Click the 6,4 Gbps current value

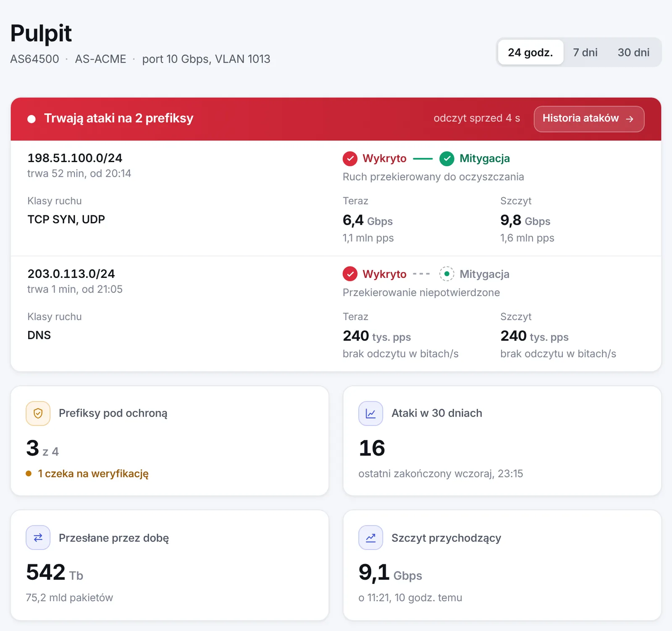tap(367, 220)
